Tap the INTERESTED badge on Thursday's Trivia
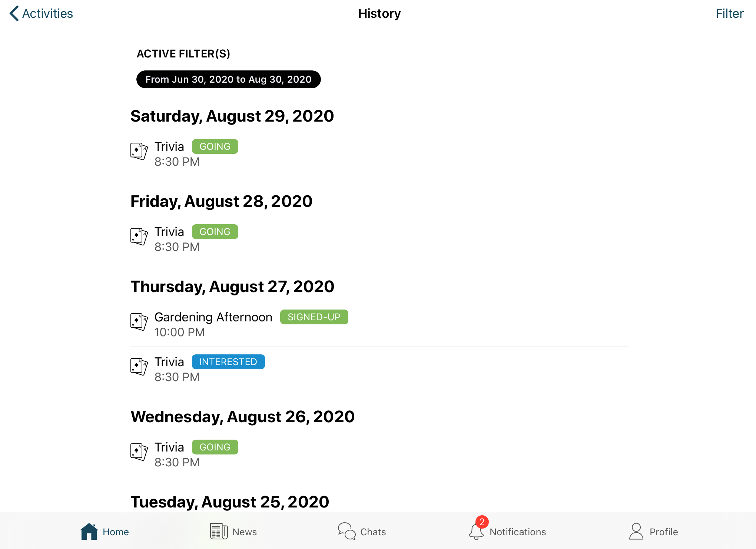 tap(228, 362)
